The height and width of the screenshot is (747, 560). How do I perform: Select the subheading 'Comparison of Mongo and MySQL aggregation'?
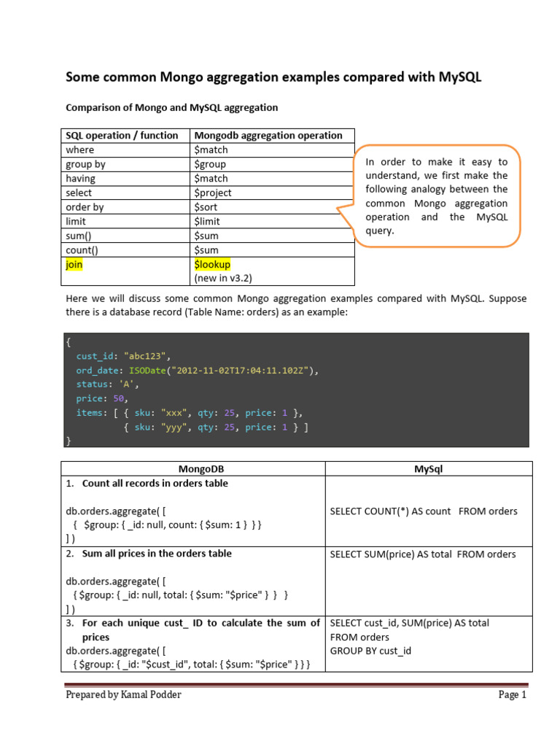[172, 108]
